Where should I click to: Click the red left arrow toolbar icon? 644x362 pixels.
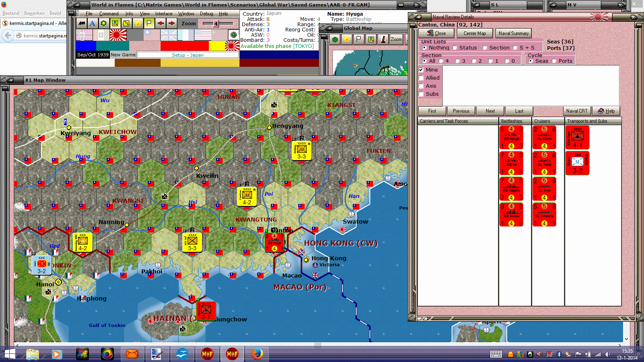click(x=160, y=23)
